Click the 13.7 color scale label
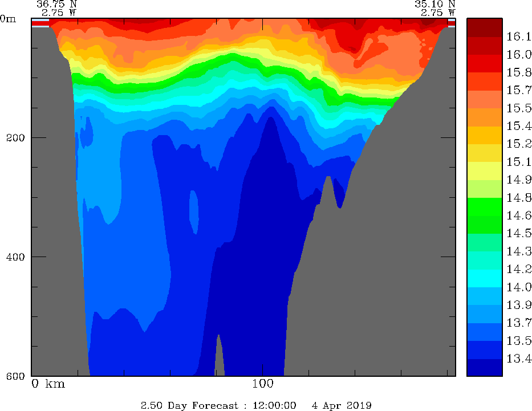This screenshot has height=411, width=532. point(519,323)
